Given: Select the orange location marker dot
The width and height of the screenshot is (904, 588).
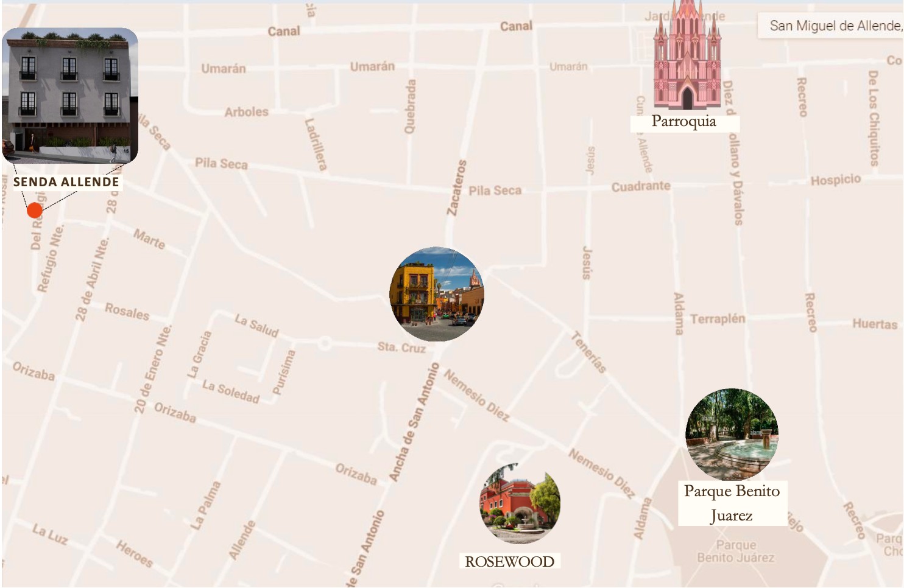Looking at the screenshot, I should click(35, 210).
